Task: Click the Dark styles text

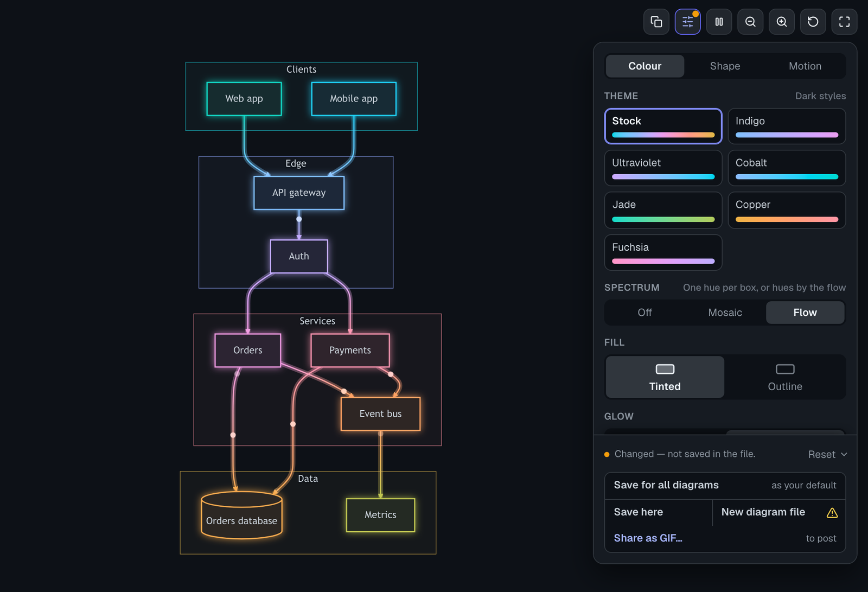Action: (x=820, y=96)
